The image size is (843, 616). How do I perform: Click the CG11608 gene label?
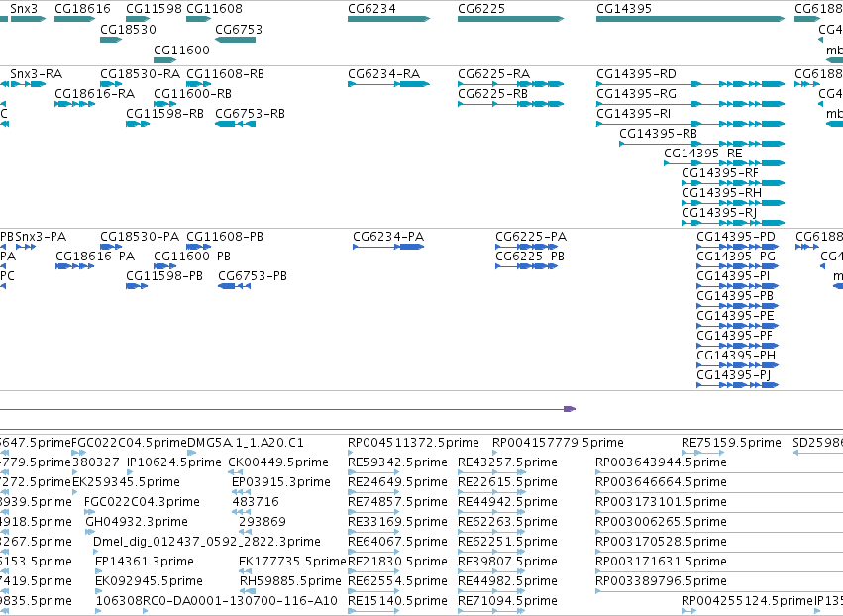[x=214, y=9]
